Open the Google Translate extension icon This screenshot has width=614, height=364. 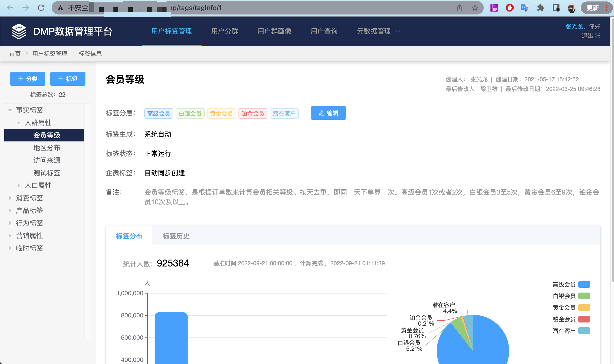pyautogui.click(x=525, y=8)
